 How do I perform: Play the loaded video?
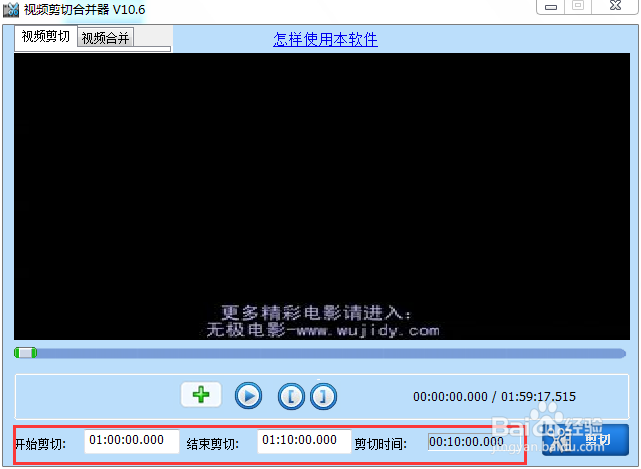pos(248,396)
